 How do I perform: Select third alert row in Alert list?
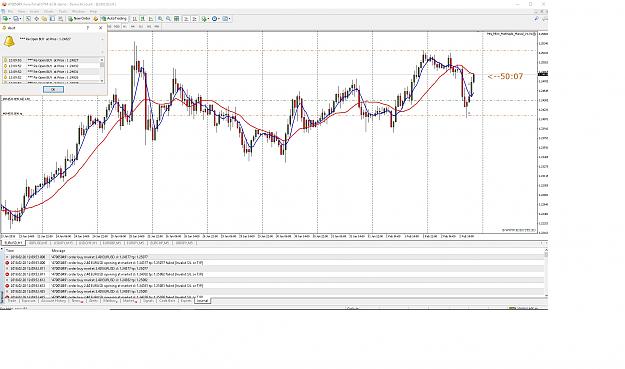tap(51, 71)
